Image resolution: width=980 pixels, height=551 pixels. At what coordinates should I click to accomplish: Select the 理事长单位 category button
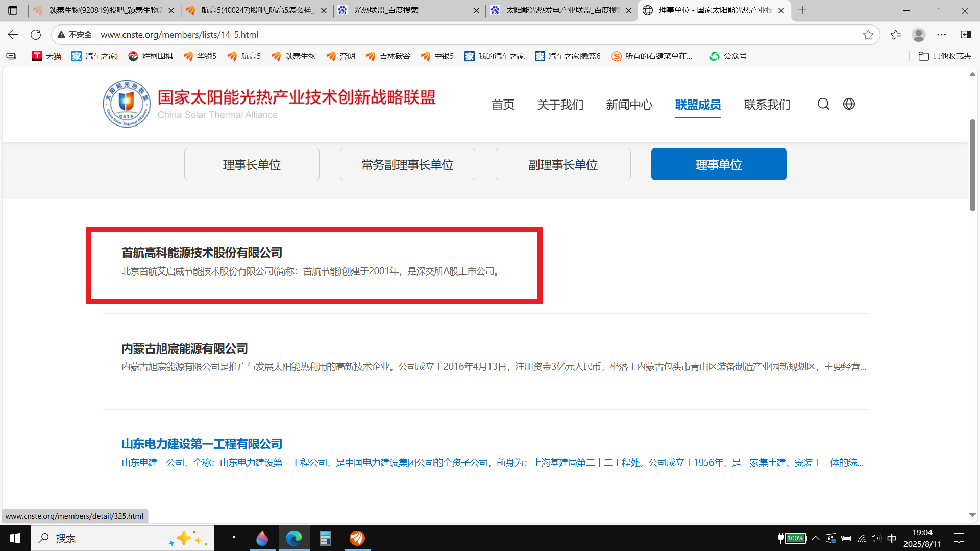point(252,164)
